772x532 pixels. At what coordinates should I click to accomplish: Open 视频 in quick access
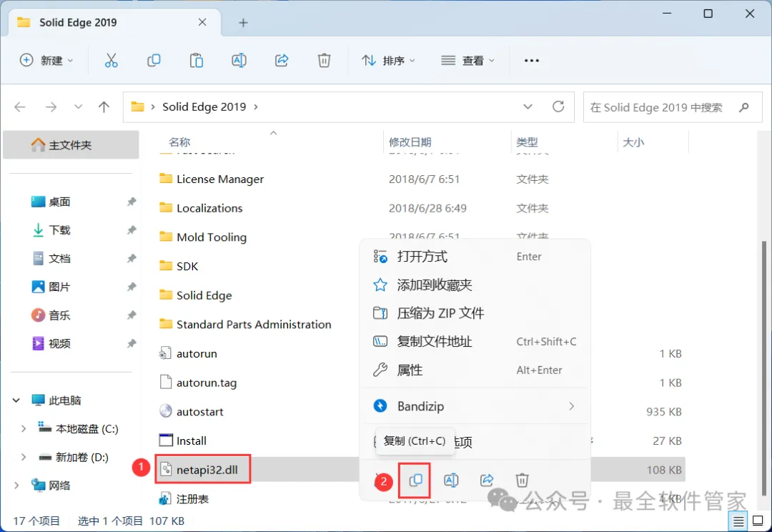pyautogui.click(x=59, y=343)
